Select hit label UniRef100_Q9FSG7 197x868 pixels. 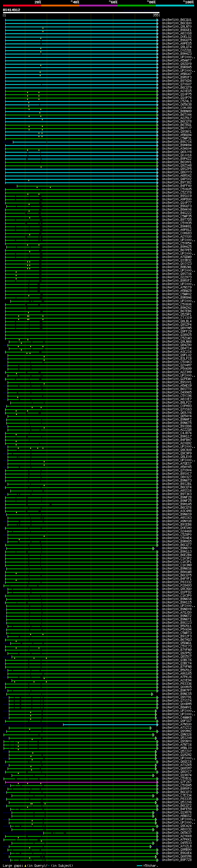tap(177, 721)
